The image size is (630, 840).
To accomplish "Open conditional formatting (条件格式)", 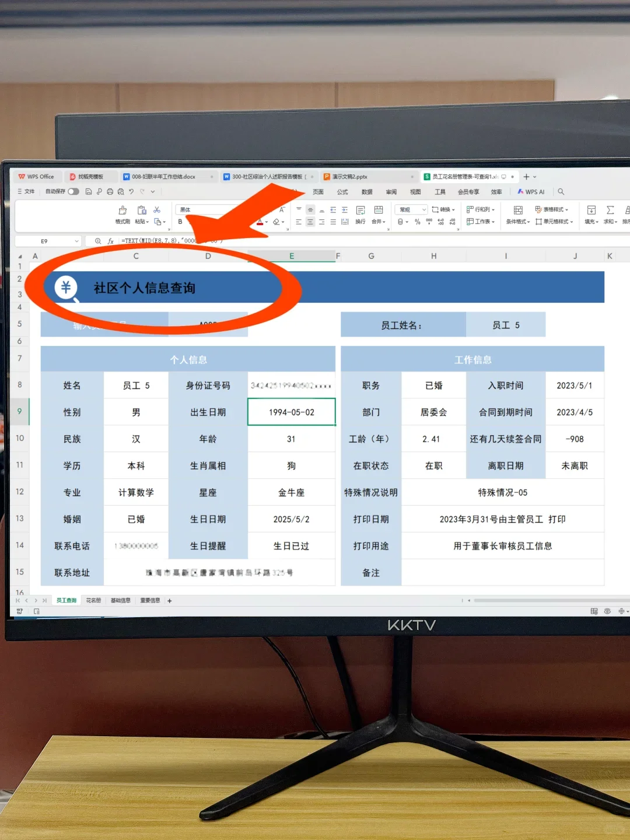I will click(518, 216).
